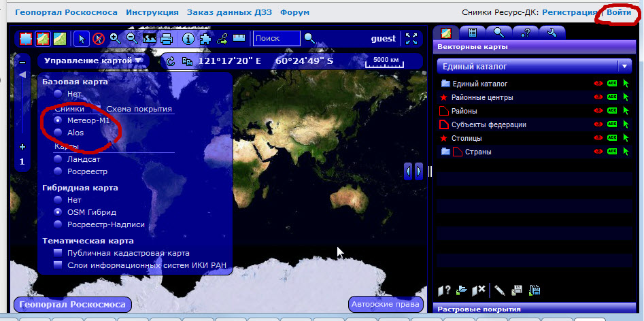Select the zoom out magnifier tool

click(x=132, y=39)
